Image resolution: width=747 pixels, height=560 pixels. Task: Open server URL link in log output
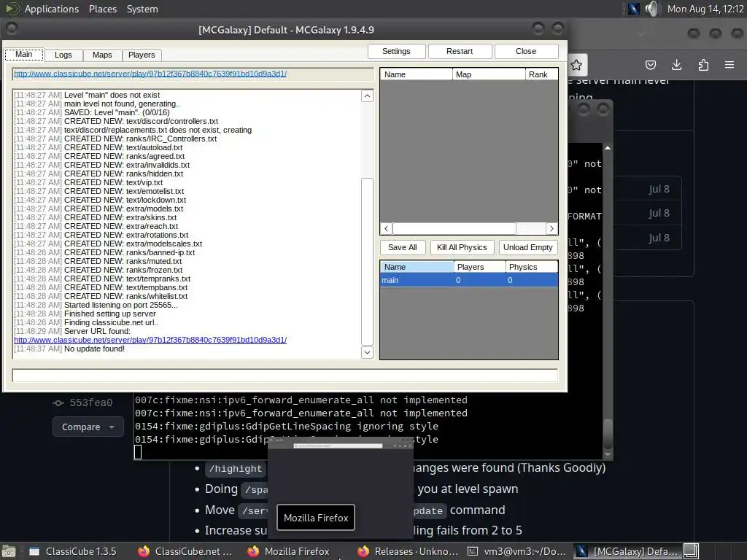click(x=150, y=340)
